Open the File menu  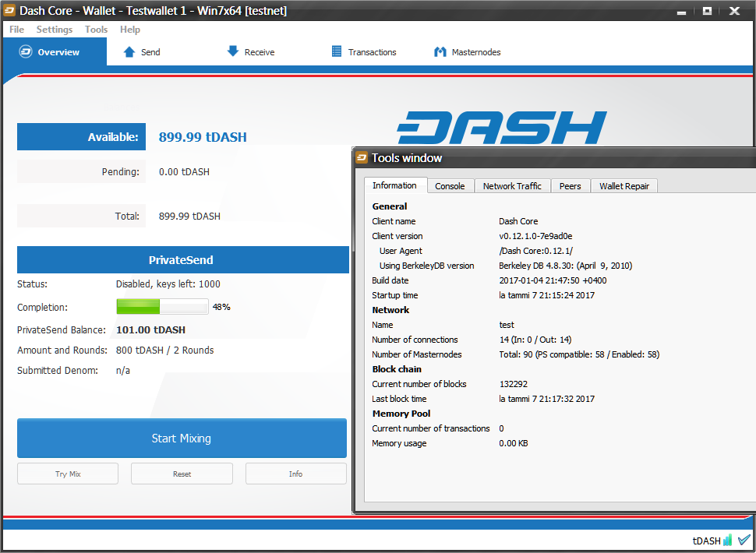pos(17,30)
